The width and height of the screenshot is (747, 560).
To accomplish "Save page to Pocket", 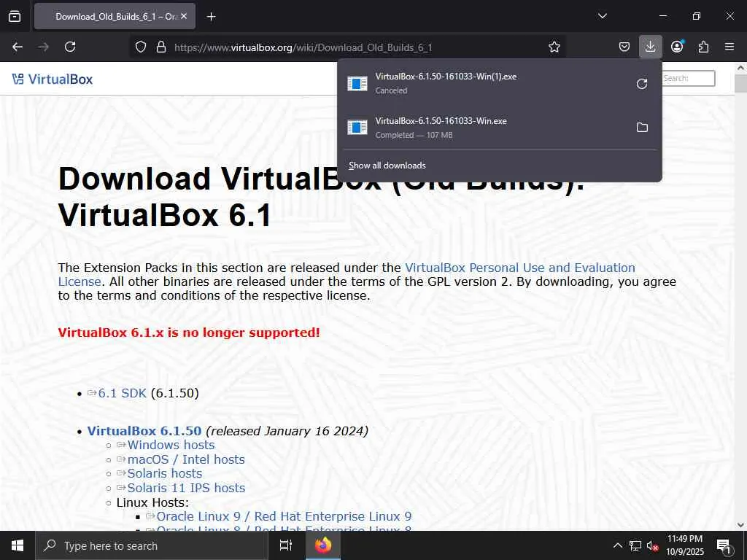I will 624,47.
